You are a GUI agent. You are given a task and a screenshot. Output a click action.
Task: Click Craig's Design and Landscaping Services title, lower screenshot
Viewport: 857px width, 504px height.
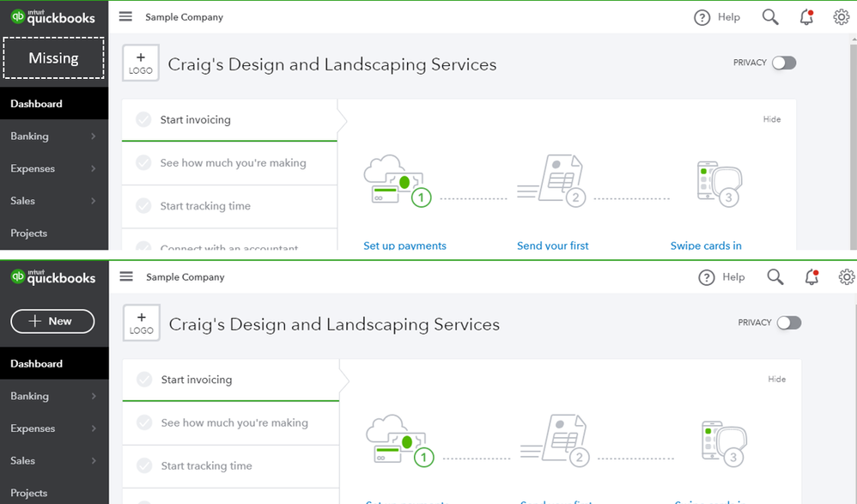[335, 325]
